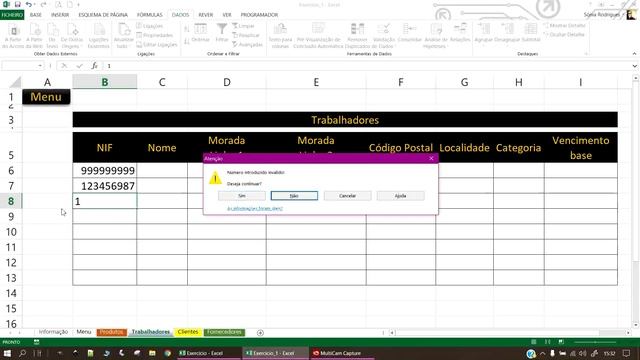
Task: Switch to the FÓRMULAS ribbon tab
Action: (149, 15)
